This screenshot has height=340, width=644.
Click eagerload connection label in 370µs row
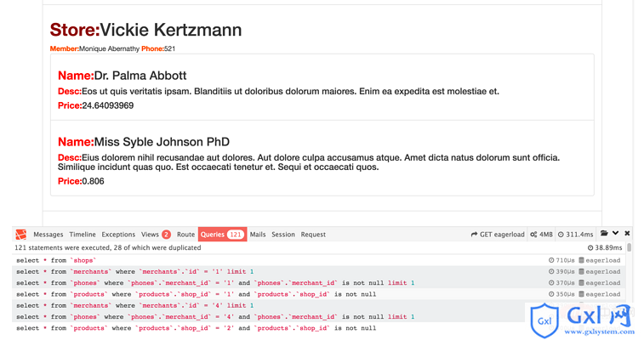pyautogui.click(x=603, y=283)
